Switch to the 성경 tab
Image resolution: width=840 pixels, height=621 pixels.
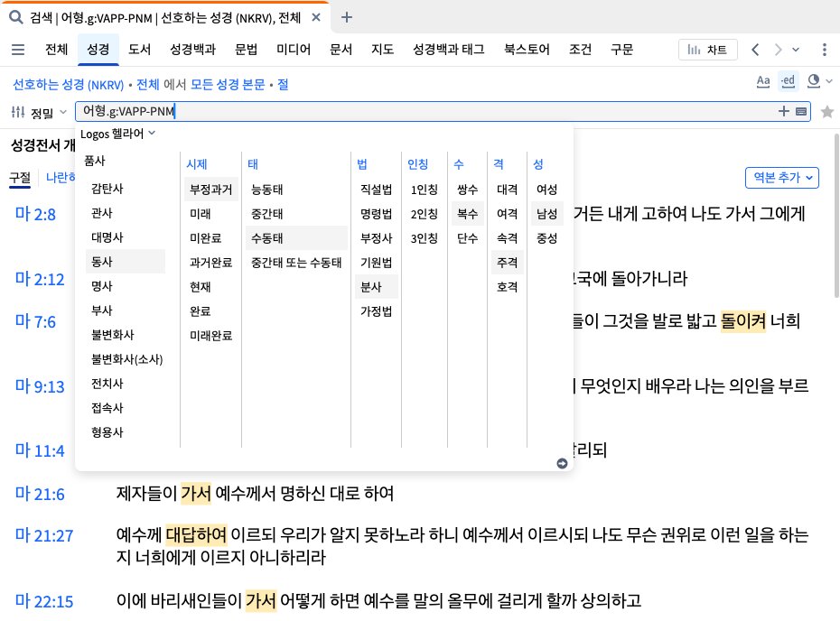[98, 50]
